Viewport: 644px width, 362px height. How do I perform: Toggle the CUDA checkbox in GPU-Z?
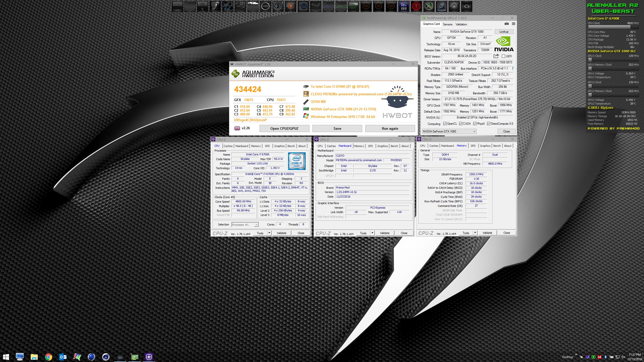tap(461, 124)
